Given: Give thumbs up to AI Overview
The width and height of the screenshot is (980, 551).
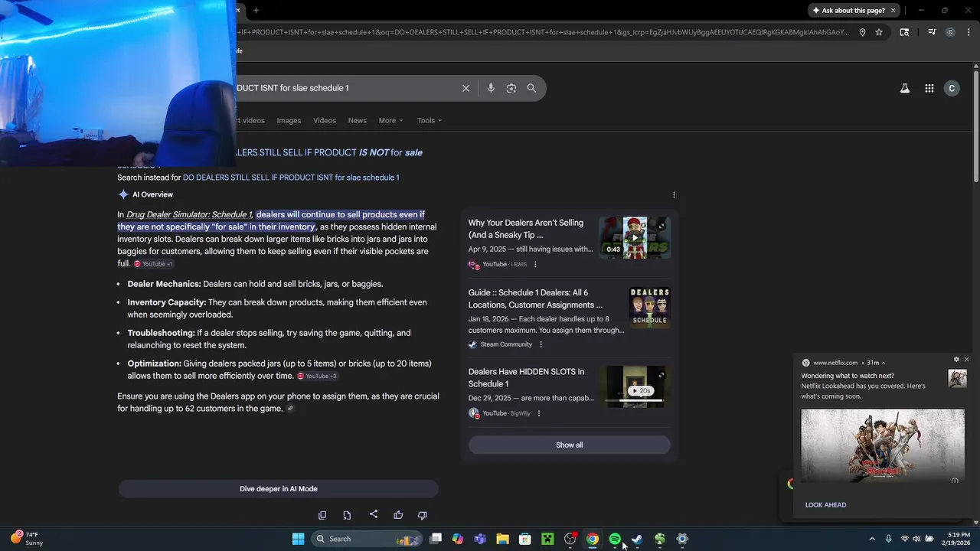Looking at the screenshot, I should 398,515.
